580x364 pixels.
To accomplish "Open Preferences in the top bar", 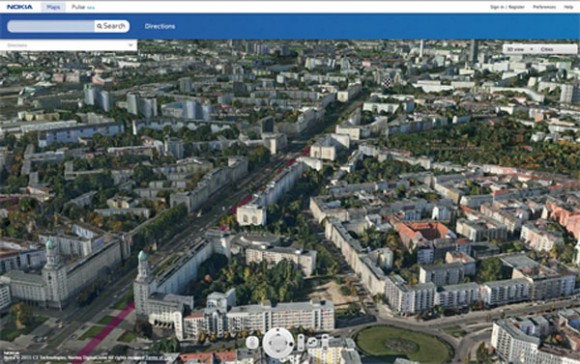I will (544, 7).
